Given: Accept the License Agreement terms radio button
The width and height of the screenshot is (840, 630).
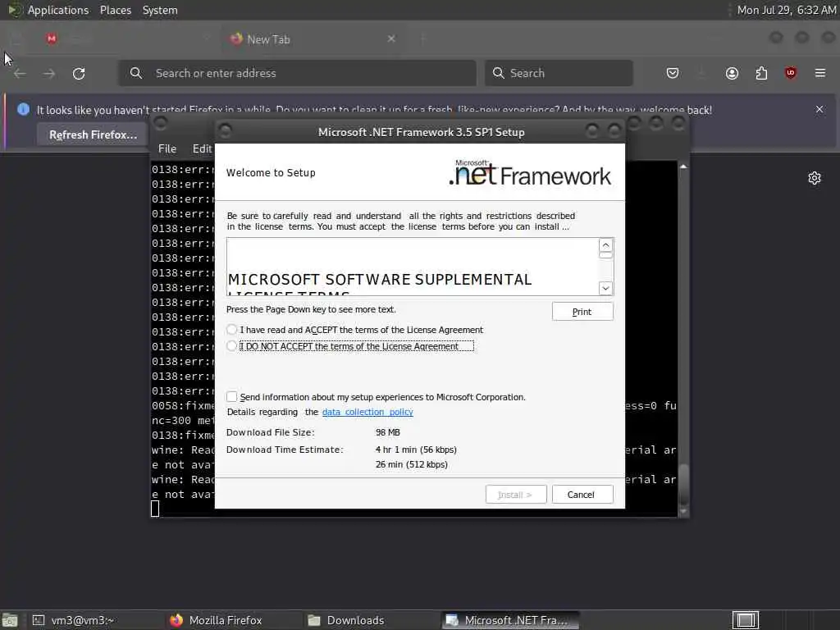Looking at the screenshot, I should [x=231, y=330].
